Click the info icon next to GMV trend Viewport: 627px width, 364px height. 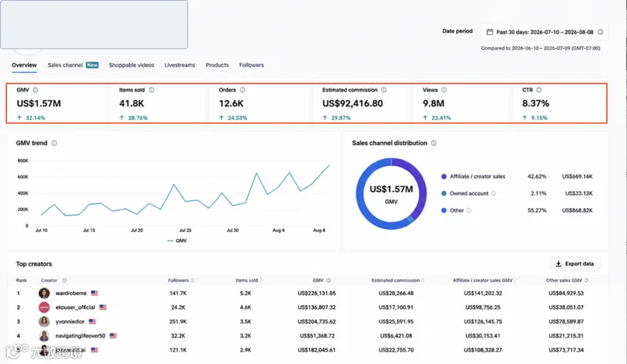pos(54,143)
